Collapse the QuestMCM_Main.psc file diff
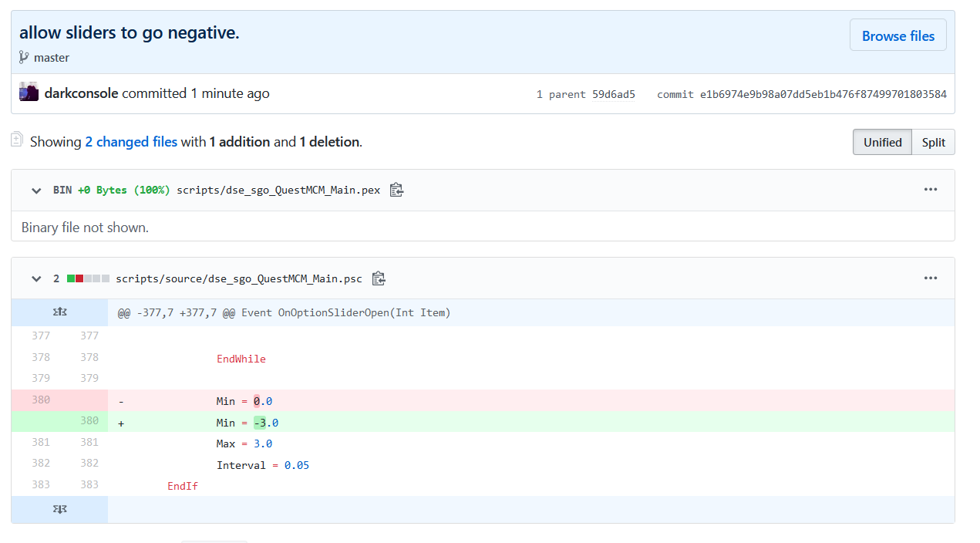Image resolution: width=980 pixels, height=543 pixels. pos(36,279)
